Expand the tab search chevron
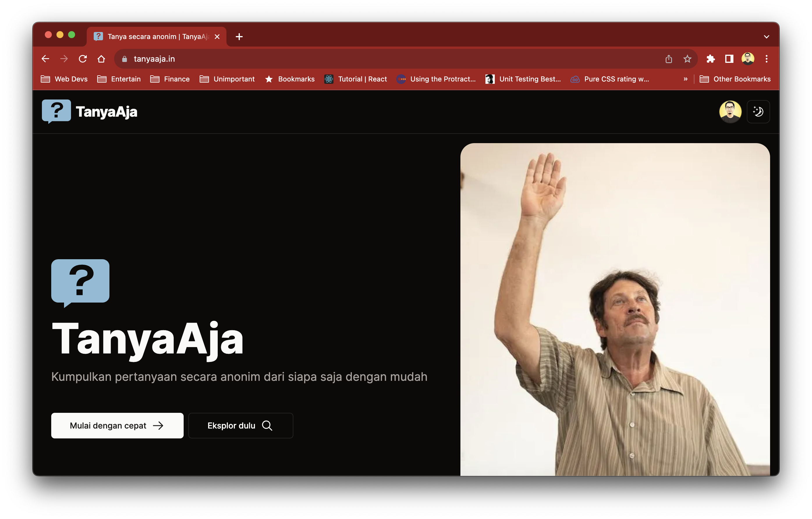Image resolution: width=812 pixels, height=519 pixels. point(766,37)
